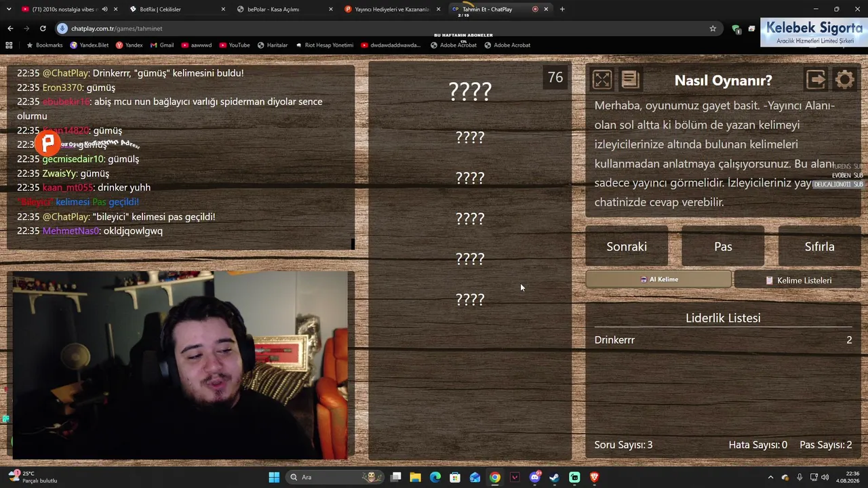Expand the tab search dropdown arrow

click(x=9, y=9)
